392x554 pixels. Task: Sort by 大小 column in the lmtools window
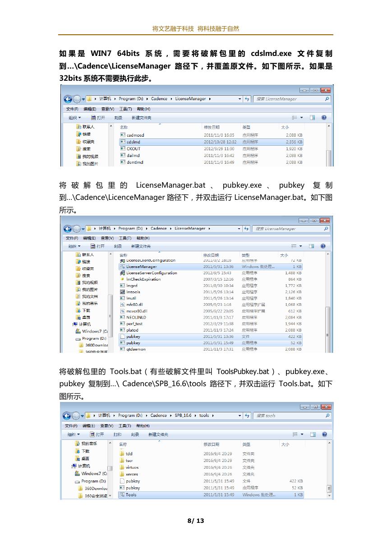(x=284, y=255)
